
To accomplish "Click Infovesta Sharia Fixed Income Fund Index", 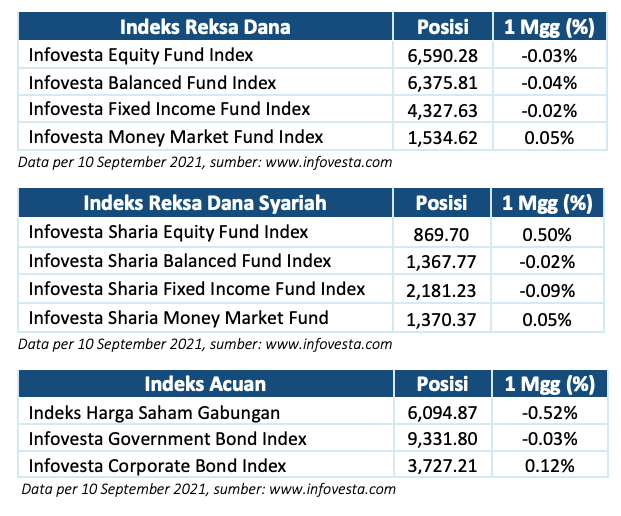I will click(x=197, y=289).
